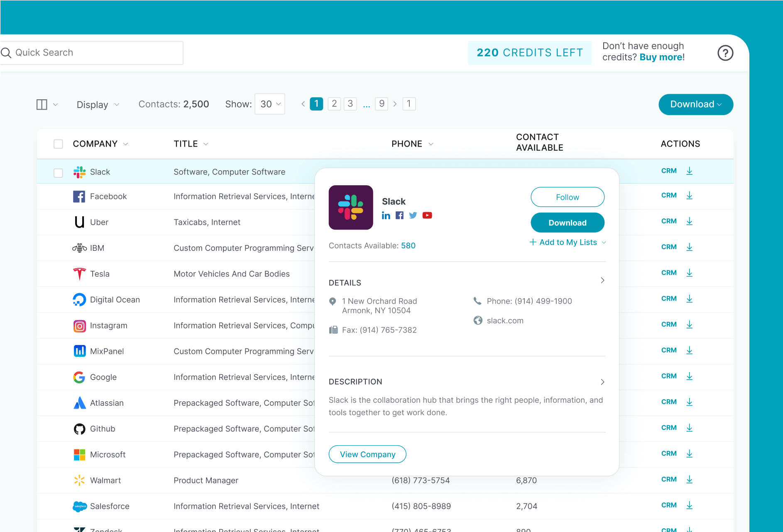Open Slack's Facebook page icon
Viewport: 783px width, 532px height.
click(399, 215)
